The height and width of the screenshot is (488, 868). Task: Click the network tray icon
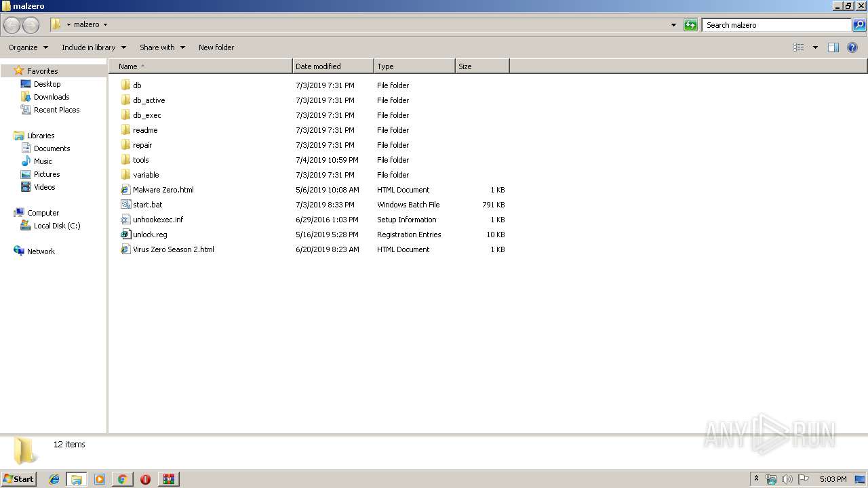[771, 479]
